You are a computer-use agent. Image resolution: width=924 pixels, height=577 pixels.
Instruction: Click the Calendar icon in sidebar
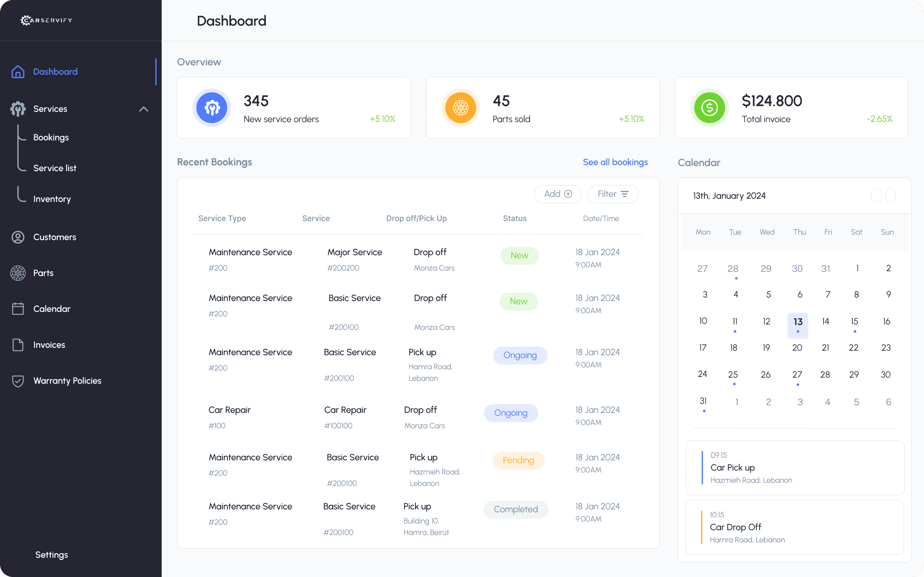point(18,309)
